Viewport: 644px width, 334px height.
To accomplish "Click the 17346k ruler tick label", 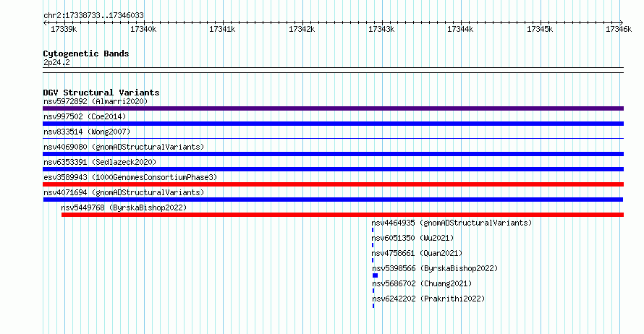I will pos(619,29).
